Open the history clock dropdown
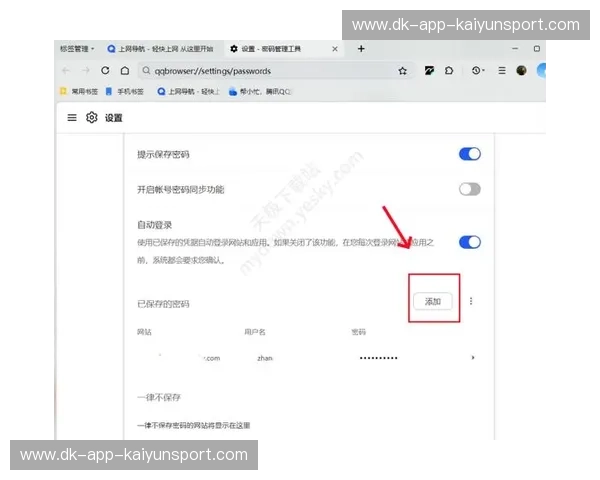 (478, 71)
